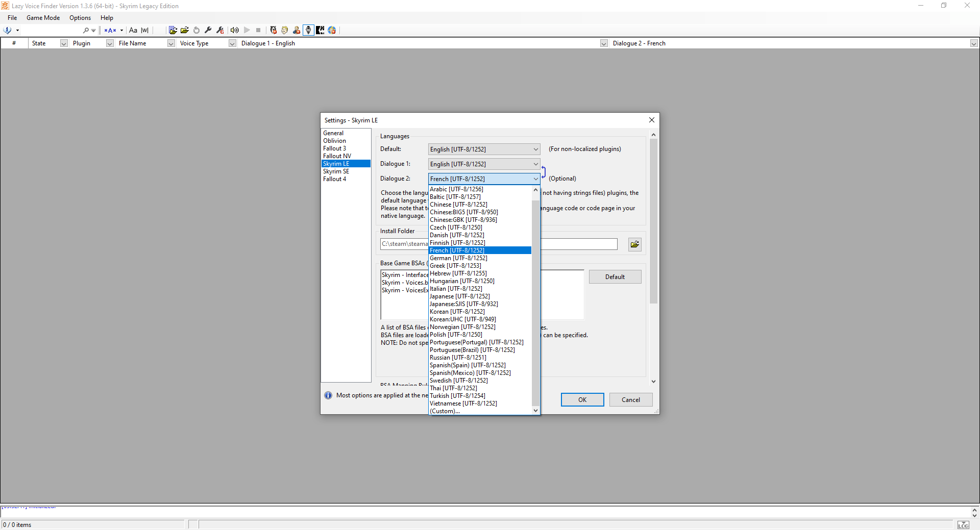The width and height of the screenshot is (980, 530).
Task: Open the dropdown arrow beside info icon
Action: click(x=17, y=30)
